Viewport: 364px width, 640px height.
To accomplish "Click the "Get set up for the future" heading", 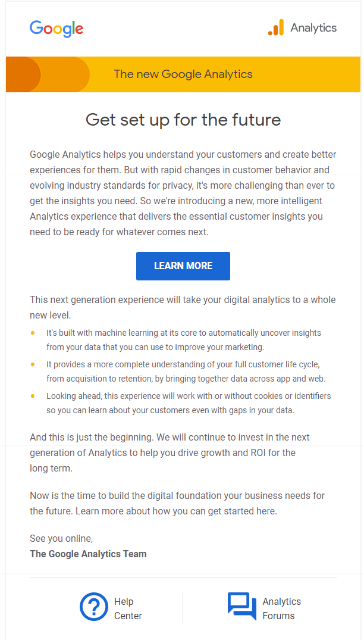I will point(183,120).
